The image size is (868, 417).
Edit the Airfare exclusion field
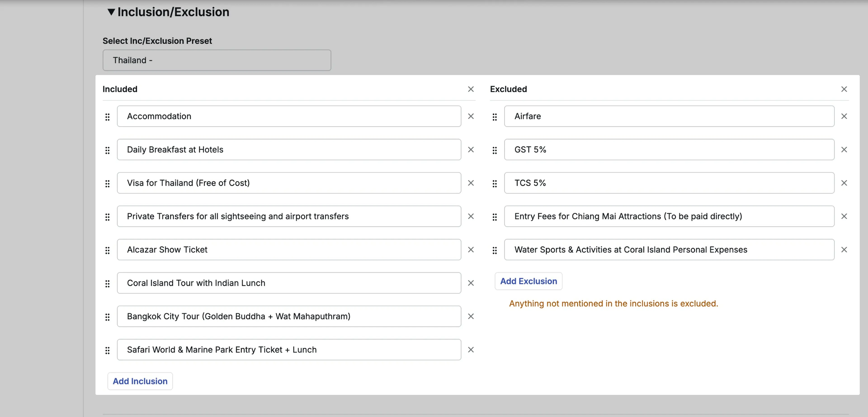pos(669,116)
